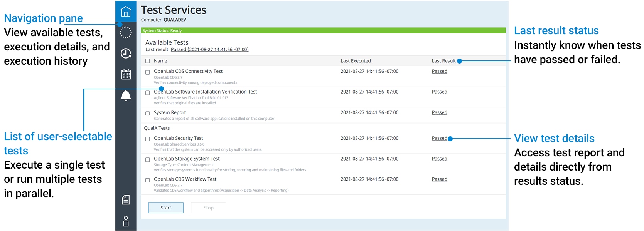This screenshot has height=231, width=644.
Task: Select the System Report checkbox
Action: 147,114
